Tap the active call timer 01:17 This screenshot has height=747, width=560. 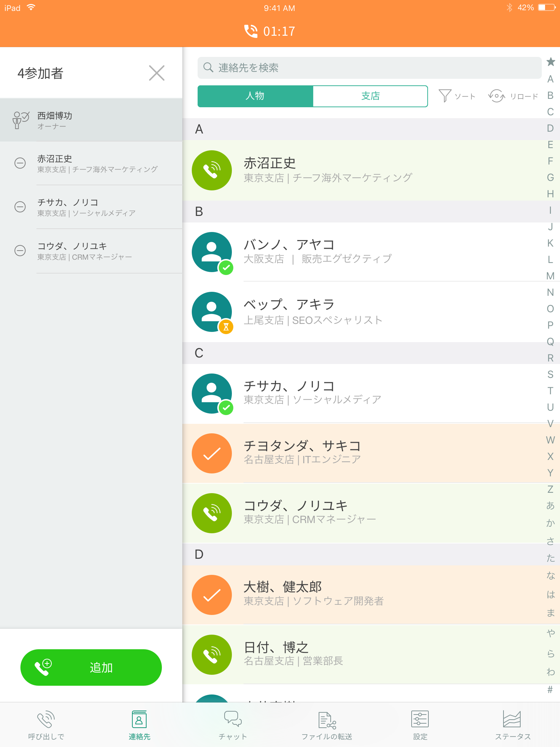tap(270, 31)
